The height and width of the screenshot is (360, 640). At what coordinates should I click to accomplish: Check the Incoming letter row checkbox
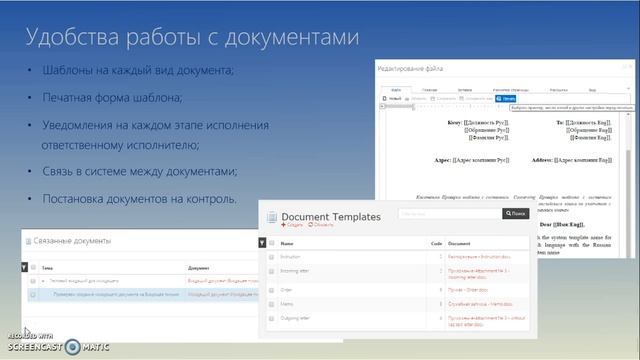271,271
